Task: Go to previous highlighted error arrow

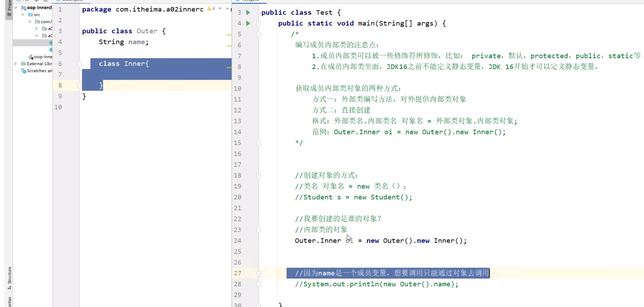Action: 220,9
